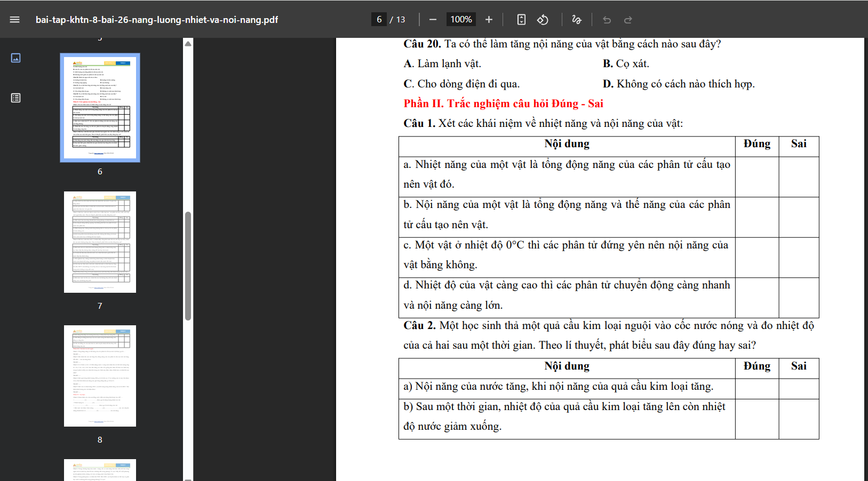Toggle fit to page button
868x481 pixels.
(521, 20)
